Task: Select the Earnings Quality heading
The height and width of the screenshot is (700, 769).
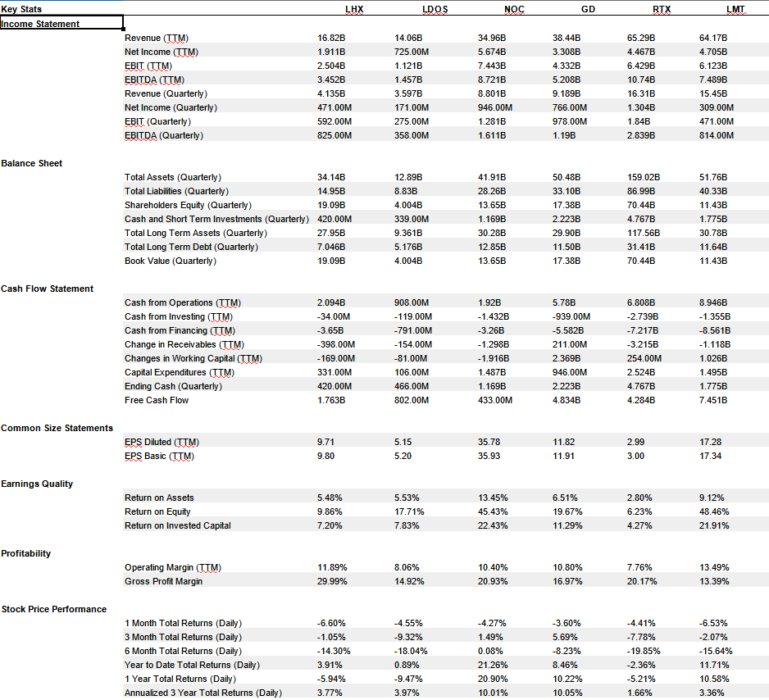Action: tap(37, 484)
